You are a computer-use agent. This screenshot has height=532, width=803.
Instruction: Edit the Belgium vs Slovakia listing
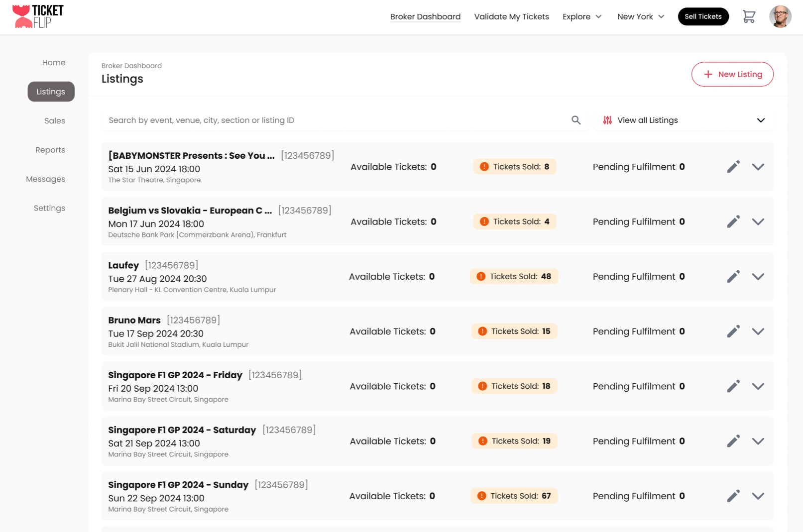(733, 221)
